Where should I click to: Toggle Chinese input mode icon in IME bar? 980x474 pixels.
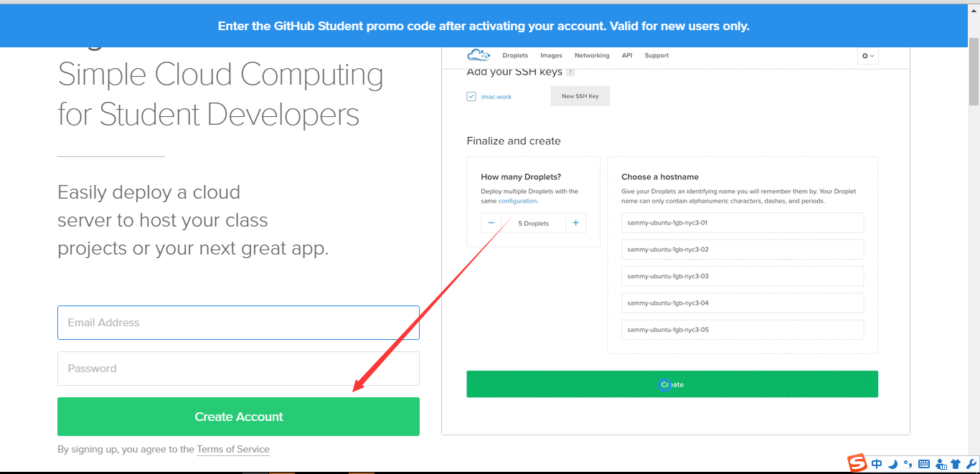[877, 464]
